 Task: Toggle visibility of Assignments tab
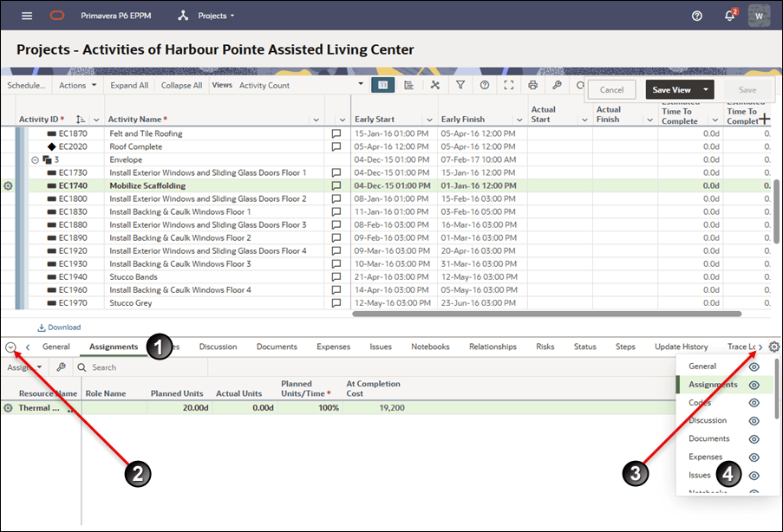coord(754,385)
